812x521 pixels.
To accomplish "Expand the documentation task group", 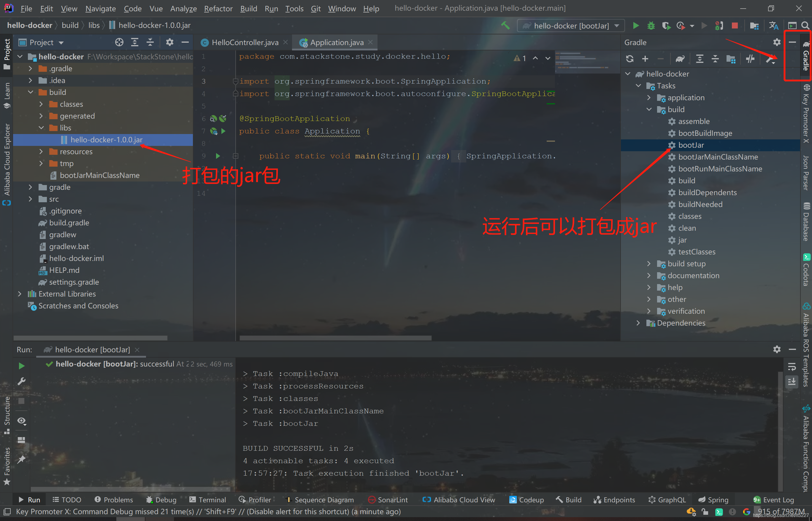I will point(649,275).
